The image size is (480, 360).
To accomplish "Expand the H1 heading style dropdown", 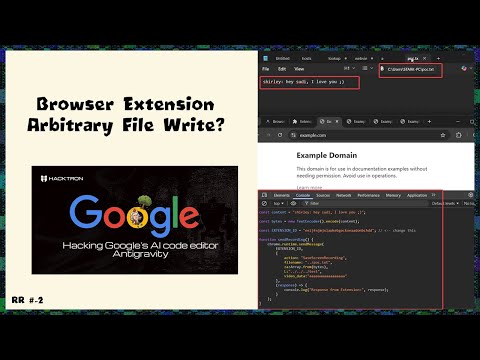I will [349, 68].
